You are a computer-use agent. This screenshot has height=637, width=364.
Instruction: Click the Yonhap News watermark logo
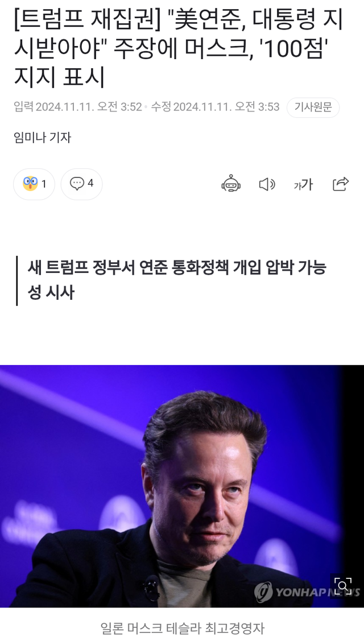(307, 592)
